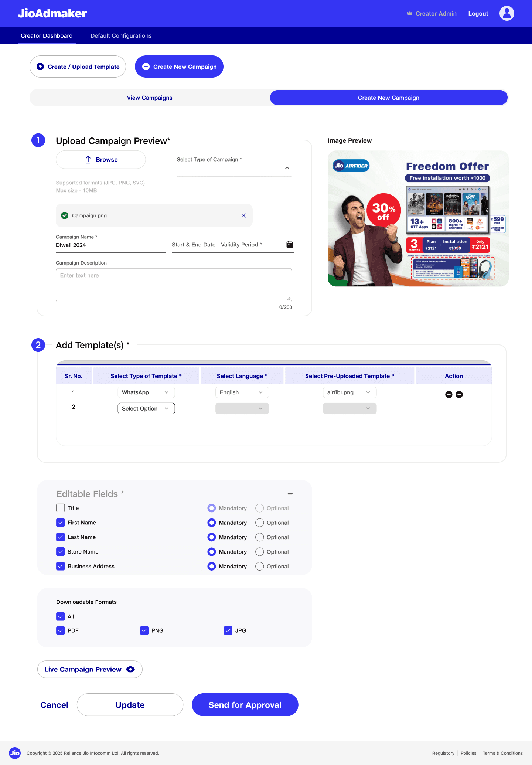
Task: Add a template row with plus icon
Action: [x=449, y=394]
